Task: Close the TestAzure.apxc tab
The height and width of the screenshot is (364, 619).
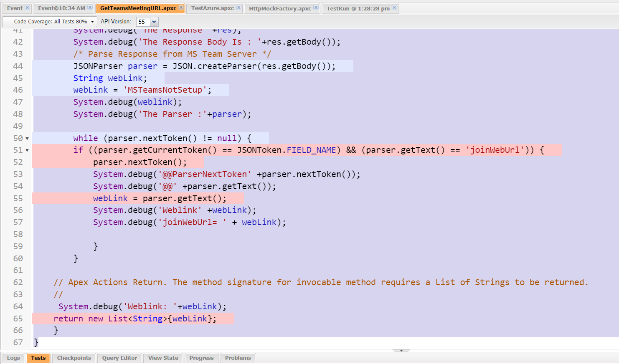Action: click(238, 8)
